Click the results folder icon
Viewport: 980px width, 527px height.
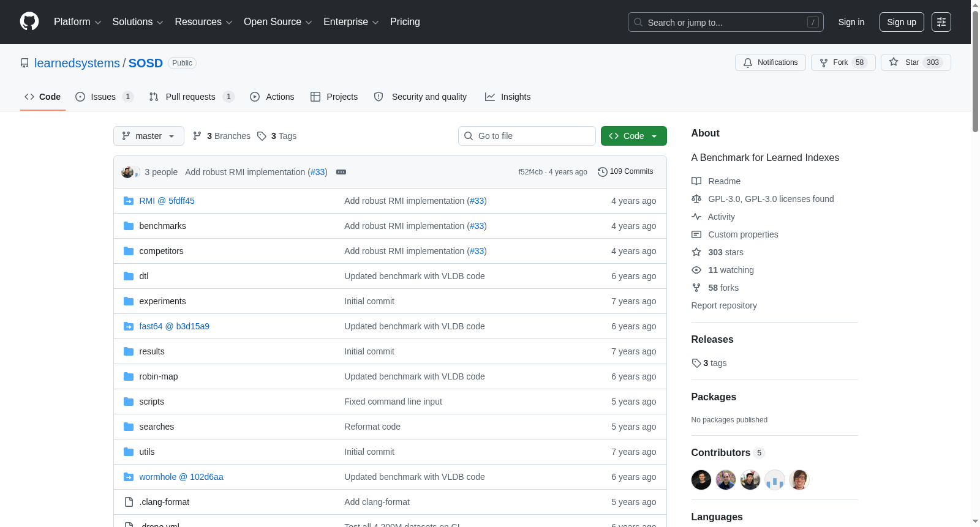129,351
